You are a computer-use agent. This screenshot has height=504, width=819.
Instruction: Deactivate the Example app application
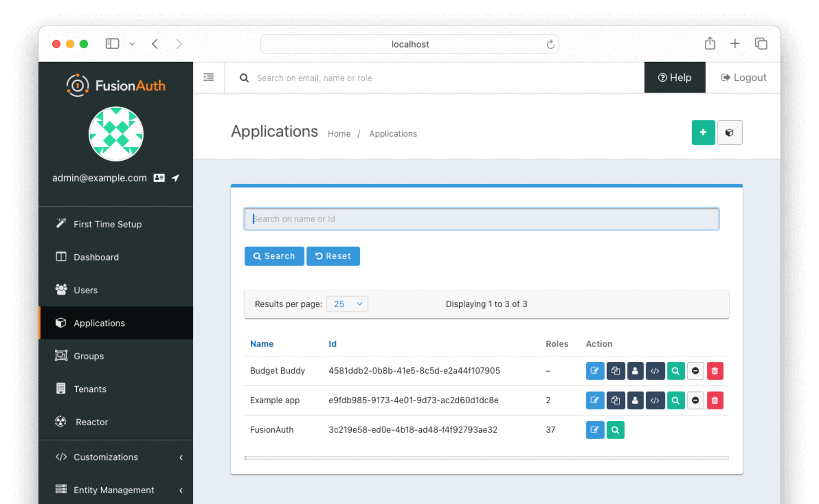coord(695,401)
